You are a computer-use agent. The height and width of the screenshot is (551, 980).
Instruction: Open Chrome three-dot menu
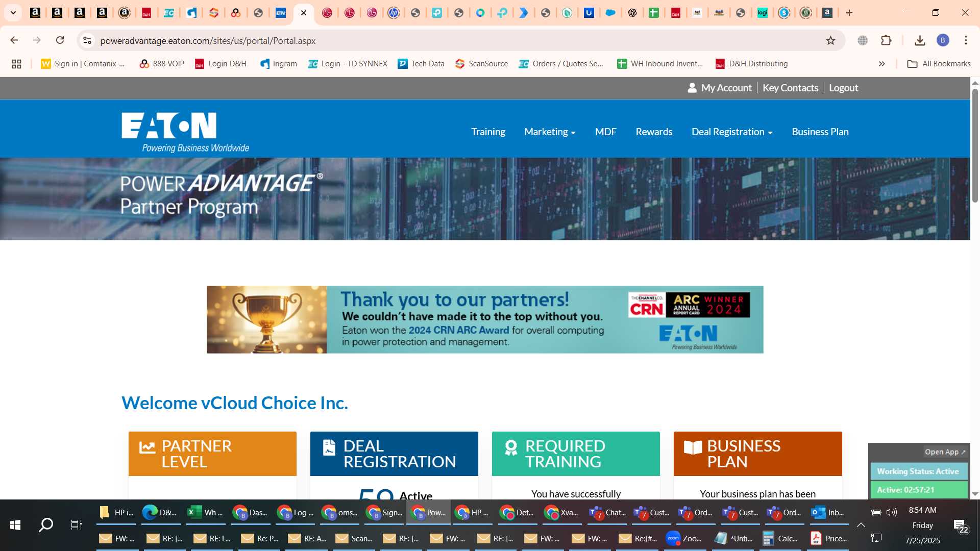[966, 40]
